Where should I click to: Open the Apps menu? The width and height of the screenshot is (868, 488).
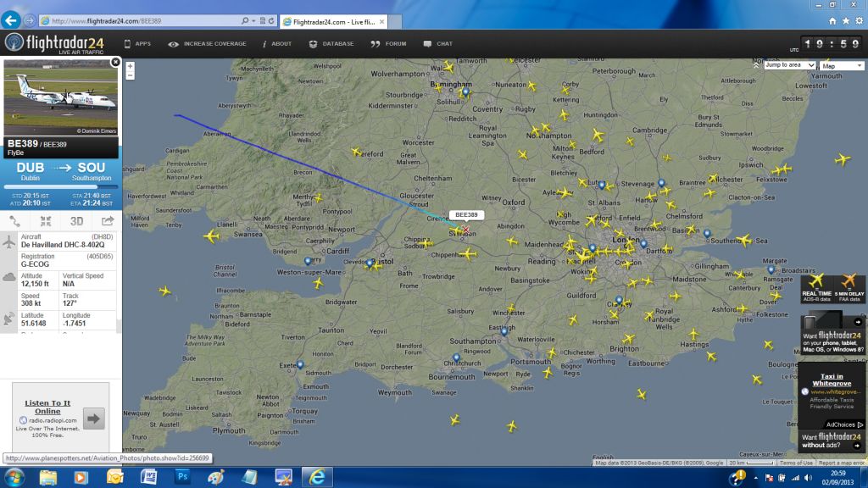(x=137, y=44)
